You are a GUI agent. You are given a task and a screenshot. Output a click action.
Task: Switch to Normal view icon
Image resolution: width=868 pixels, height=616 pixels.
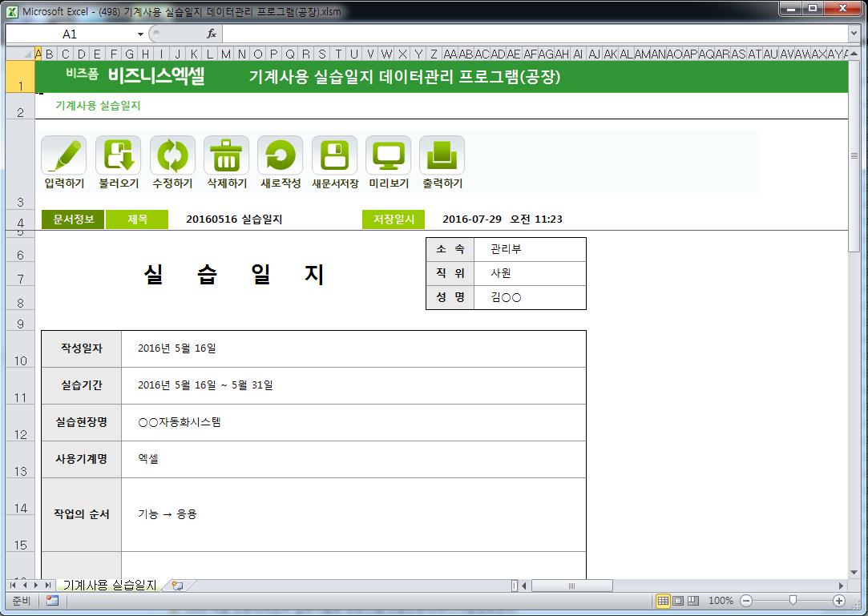tap(663, 601)
